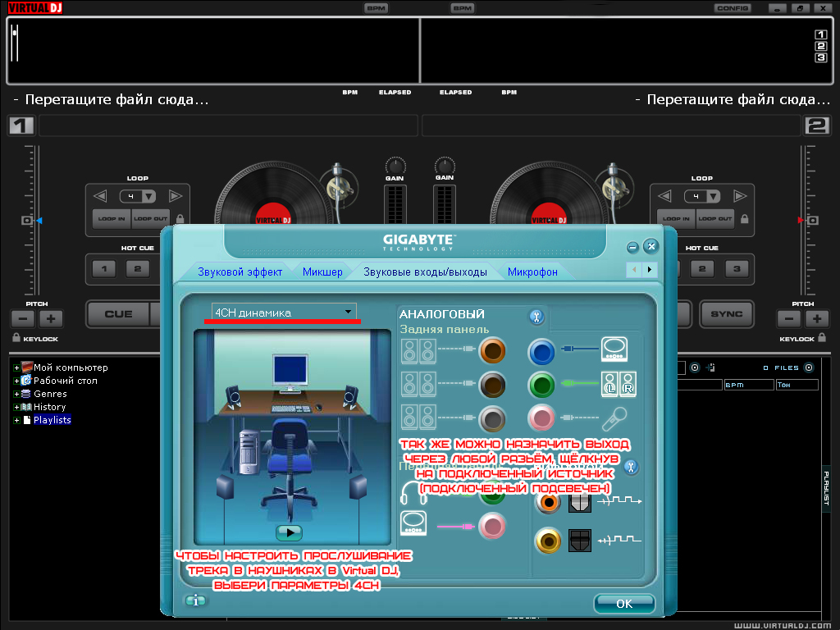
Task: Click the Тон column header
Action: [x=797, y=385]
